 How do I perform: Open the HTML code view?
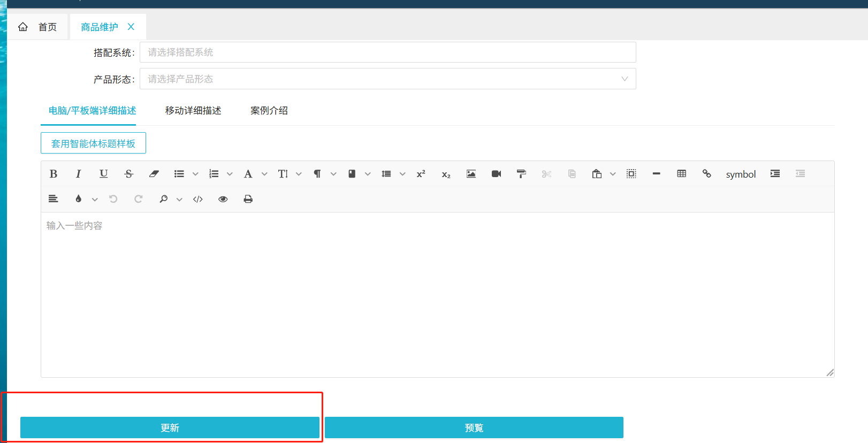point(198,199)
